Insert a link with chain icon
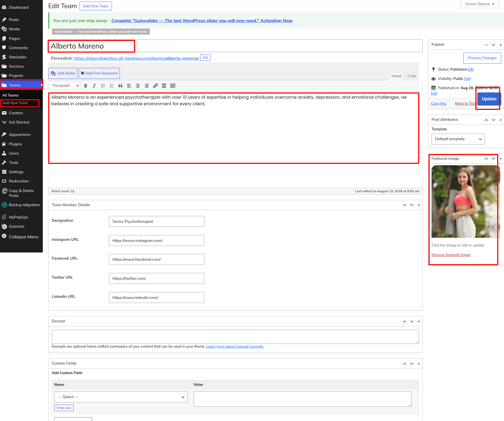The image size is (504, 421). point(155,86)
